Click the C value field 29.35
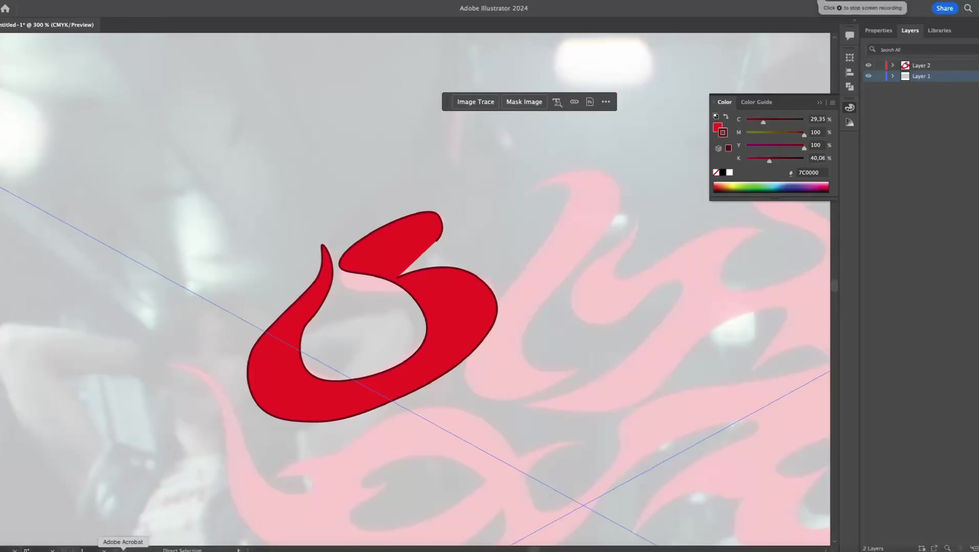 (x=817, y=119)
